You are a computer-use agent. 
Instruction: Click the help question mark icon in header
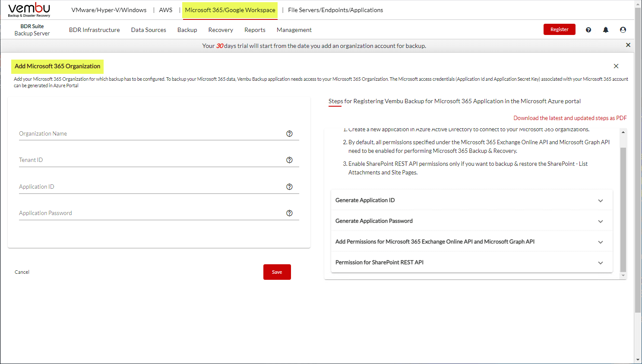pos(588,30)
